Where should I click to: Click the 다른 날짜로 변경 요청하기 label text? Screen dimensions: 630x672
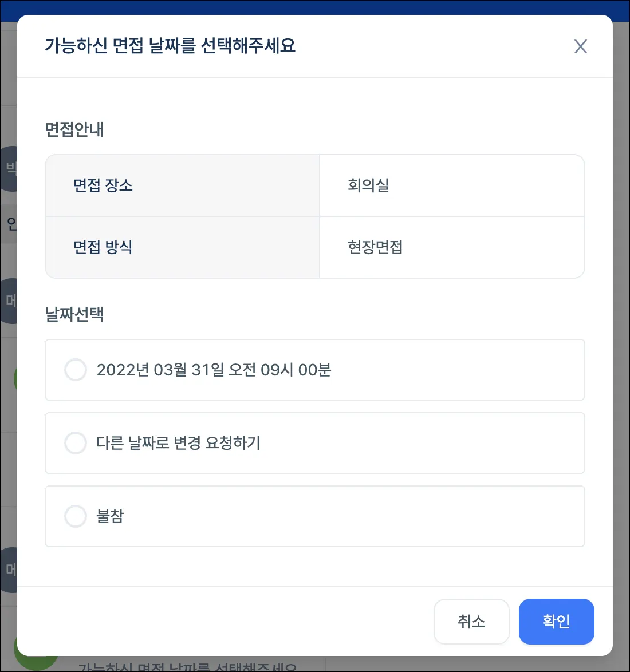point(178,443)
